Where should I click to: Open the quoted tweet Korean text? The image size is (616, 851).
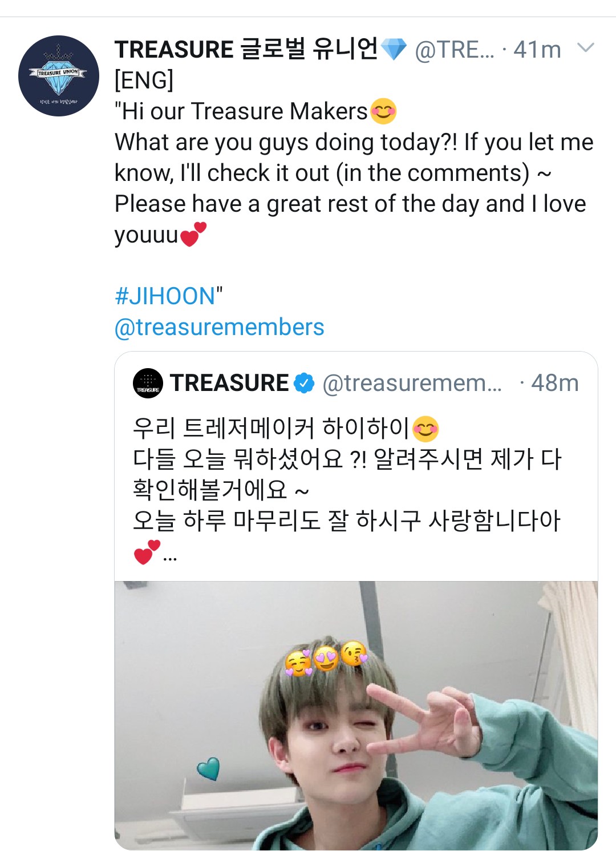pos(348,489)
